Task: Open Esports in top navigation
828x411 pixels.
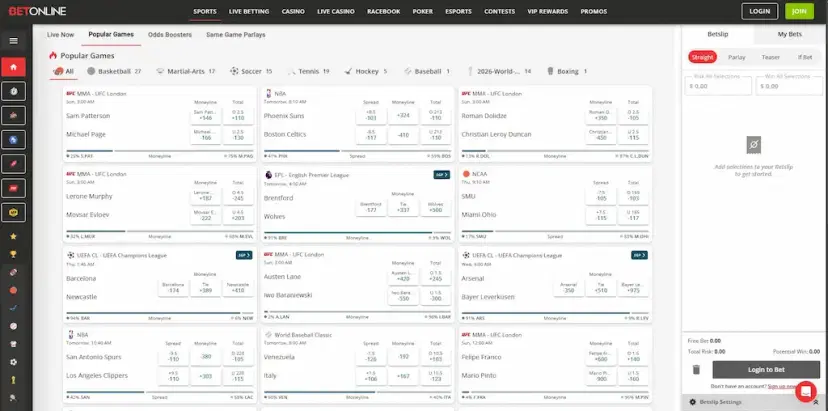Action: pos(458,12)
